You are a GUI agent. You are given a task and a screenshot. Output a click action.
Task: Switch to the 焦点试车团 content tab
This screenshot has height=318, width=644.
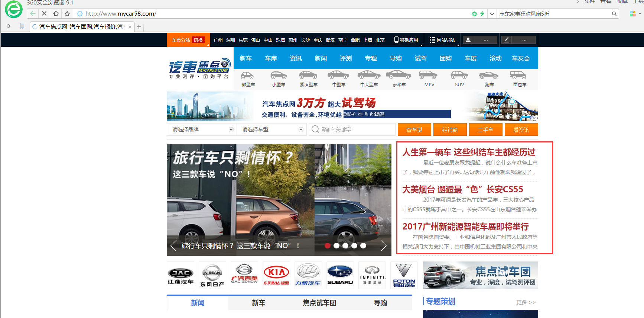319,303
